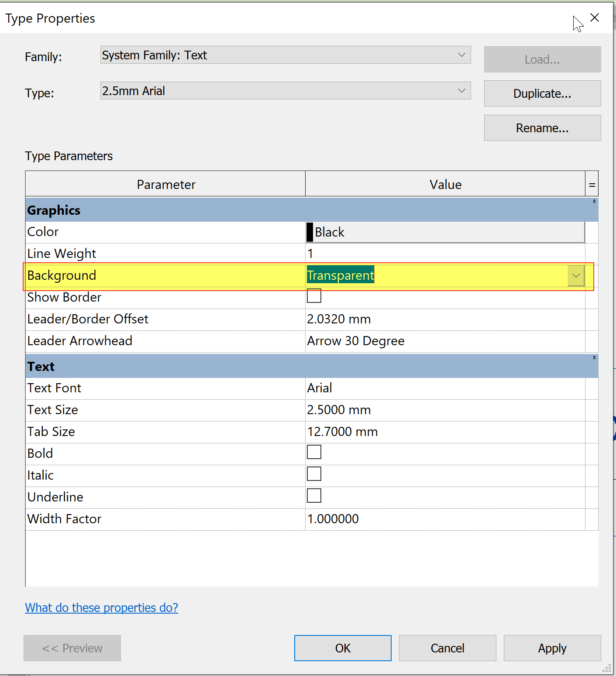Edit the Text Size value 2.5000 mm
Screen dimensions: 616x676
click(x=445, y=410)
